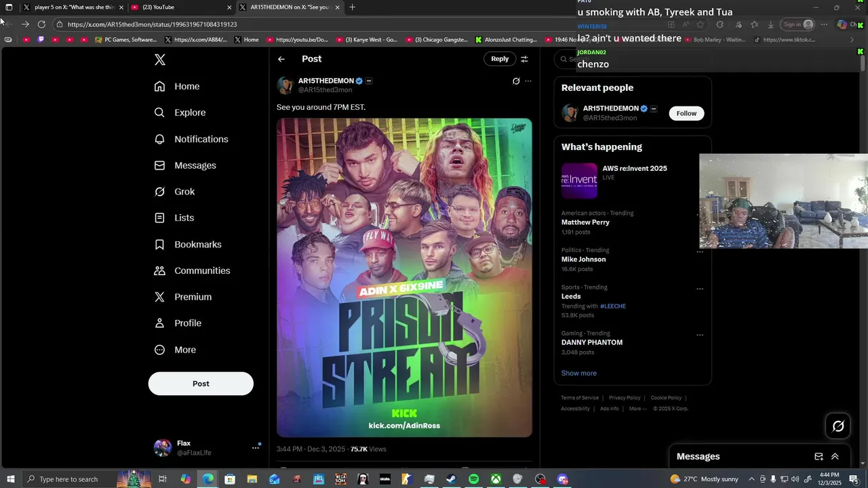
Task: Click the white Post button
Action: [x=201, y=384]
